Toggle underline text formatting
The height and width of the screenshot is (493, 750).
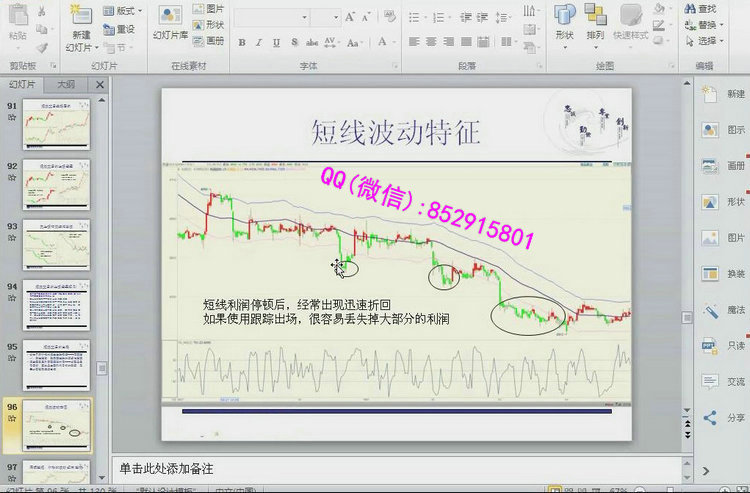[x=274, y=42]
